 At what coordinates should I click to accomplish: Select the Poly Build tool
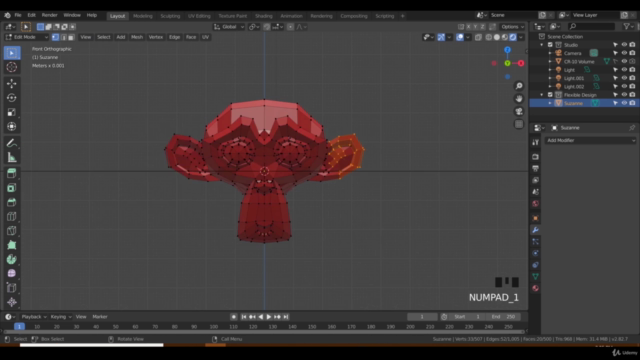pos(12,245)
